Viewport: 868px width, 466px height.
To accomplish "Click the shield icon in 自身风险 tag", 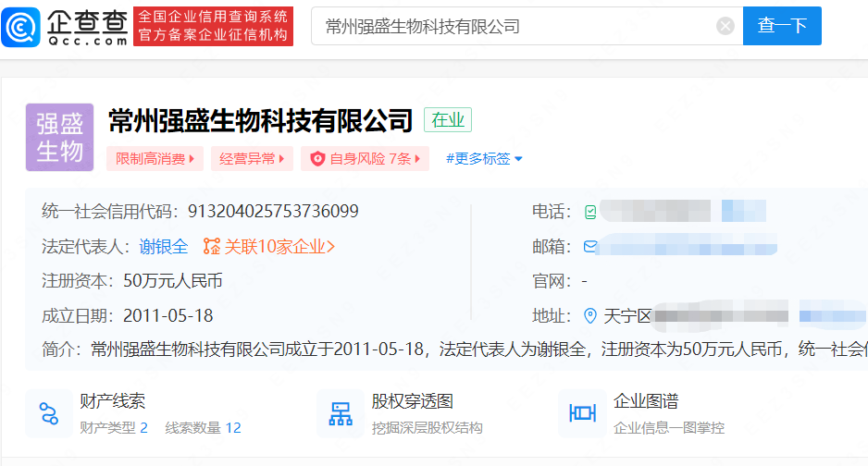I will click(x=317, y=159).
